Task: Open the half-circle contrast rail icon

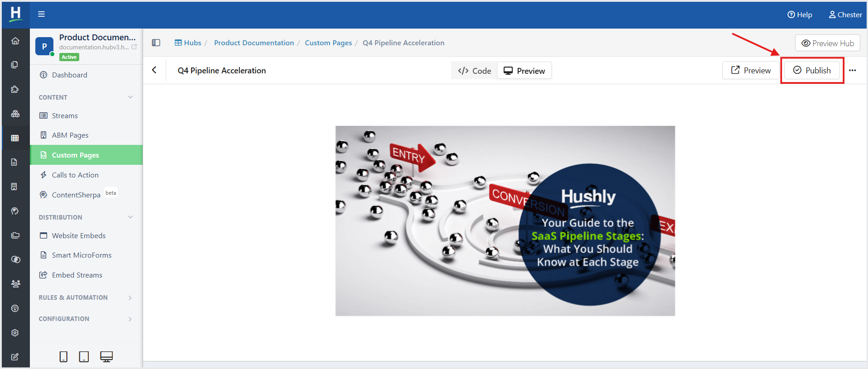Action: click(15, 259)
